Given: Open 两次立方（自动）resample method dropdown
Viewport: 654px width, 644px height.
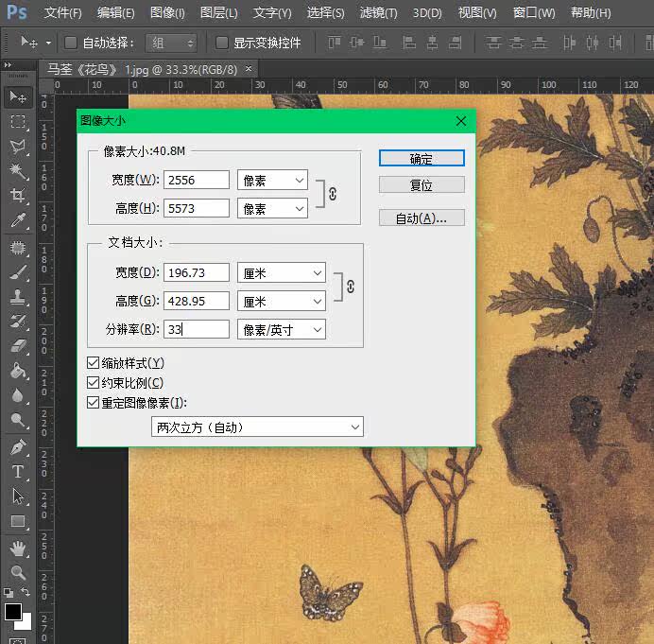Looking at the screenshot, I should pyautogui.click(x=257, y=426).
